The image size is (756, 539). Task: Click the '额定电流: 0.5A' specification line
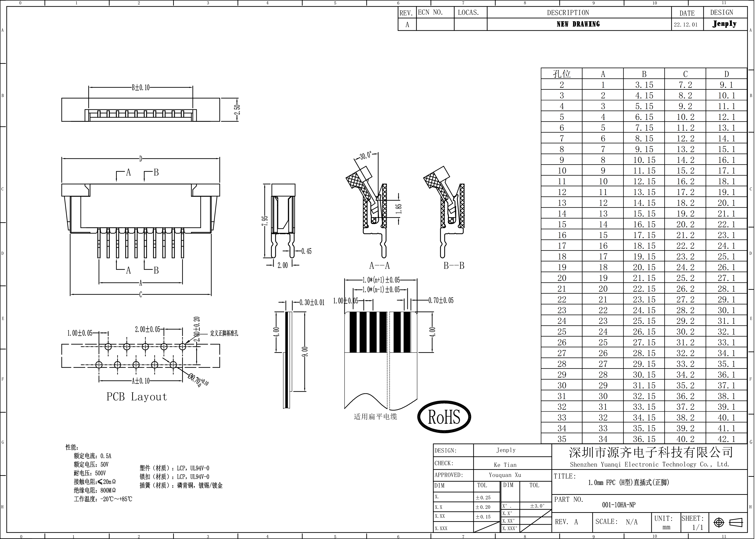(x=92, y=456)
